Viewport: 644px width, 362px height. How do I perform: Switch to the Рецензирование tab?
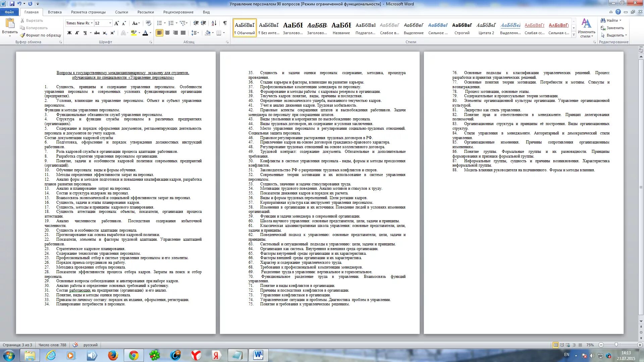tap(178, 12)
